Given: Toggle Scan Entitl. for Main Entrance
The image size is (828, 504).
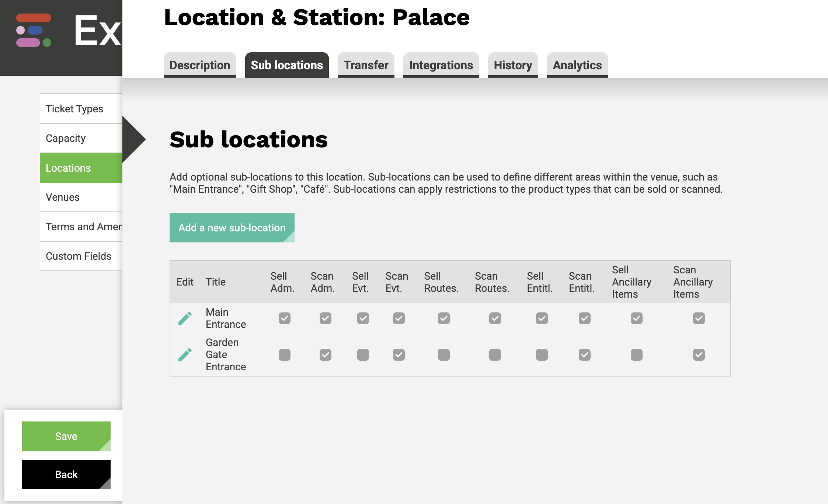Looking at the screenshot, I should 585,318.
